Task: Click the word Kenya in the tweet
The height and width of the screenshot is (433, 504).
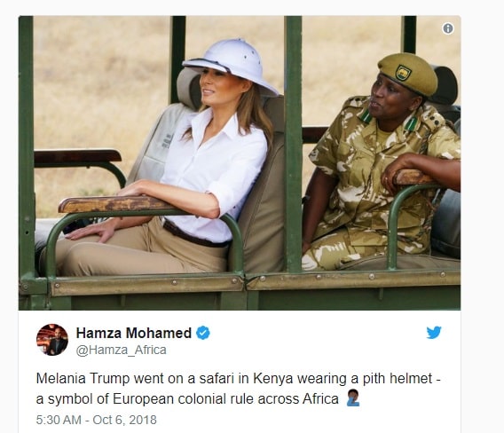Action: [x=273, y=379]
